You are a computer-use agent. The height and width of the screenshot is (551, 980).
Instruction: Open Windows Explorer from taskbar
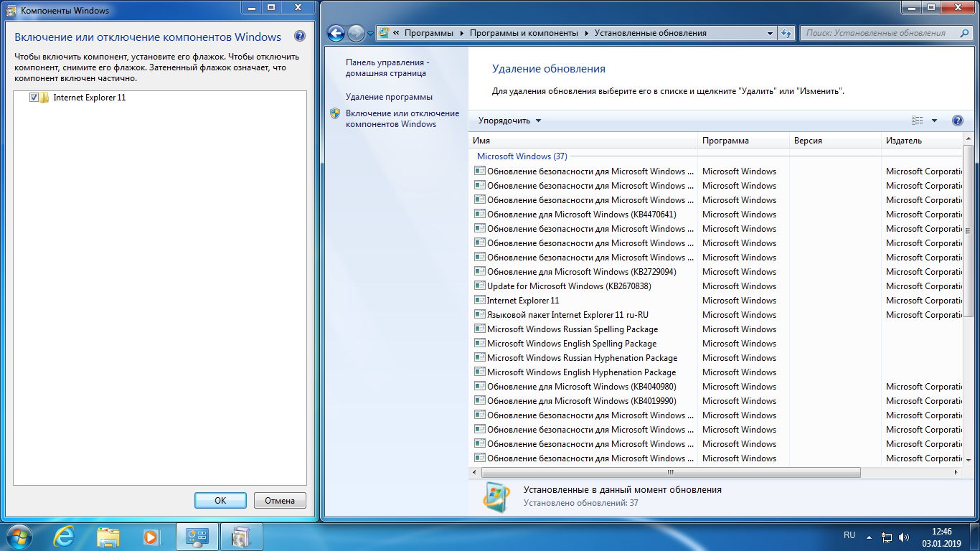(x=108, y=536)
